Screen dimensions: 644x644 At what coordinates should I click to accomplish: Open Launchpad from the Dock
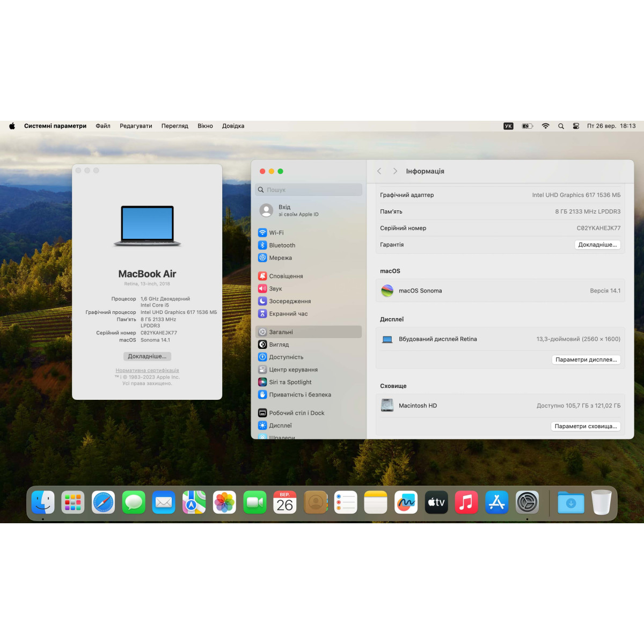click(73, 502)
